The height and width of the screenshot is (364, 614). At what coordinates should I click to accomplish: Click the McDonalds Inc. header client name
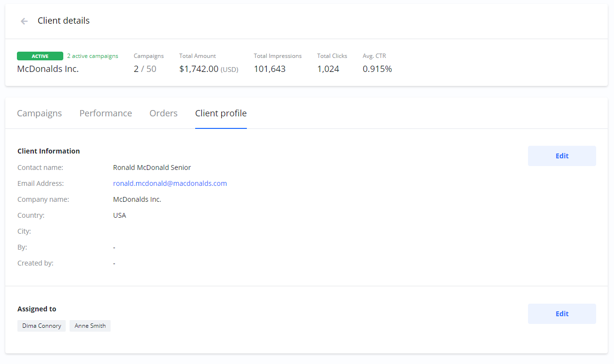[x=48, y=69]
